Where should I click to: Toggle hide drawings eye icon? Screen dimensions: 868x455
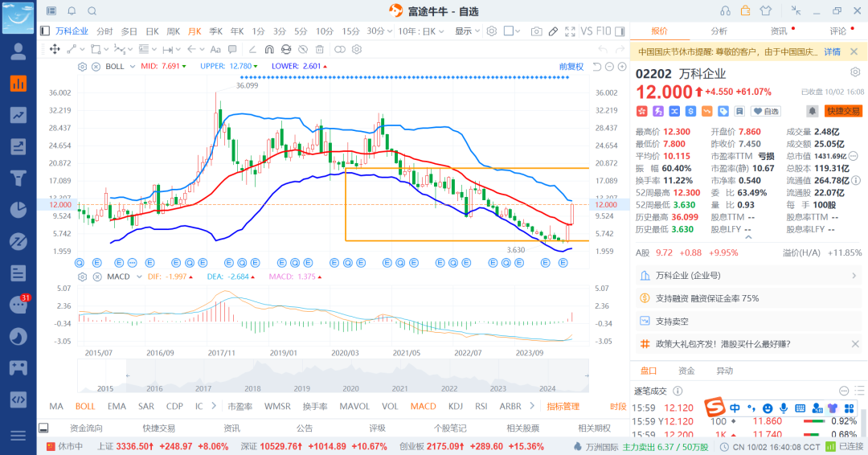click(x=304, y=49)
